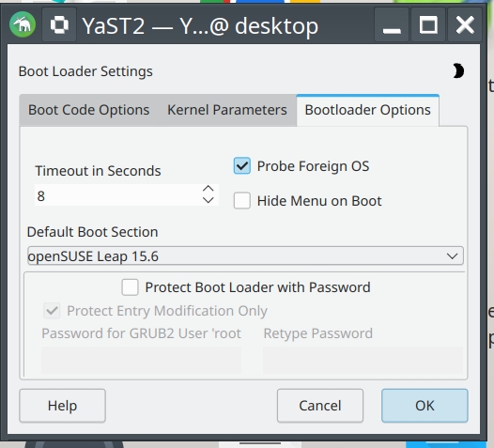Image resolution: width=494 pixels, height=448 pixels.
Task: Click the dropdown chevron beside openSUSE Leap 15.6
Action: pyautogui.click(x=452, y=255)
